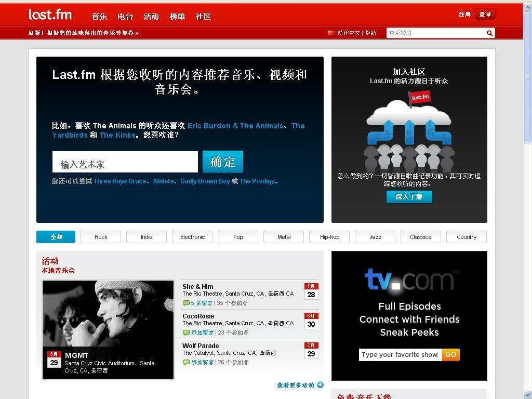
Task: Click the 注册 sign-up link
Action: pos(464,14)
